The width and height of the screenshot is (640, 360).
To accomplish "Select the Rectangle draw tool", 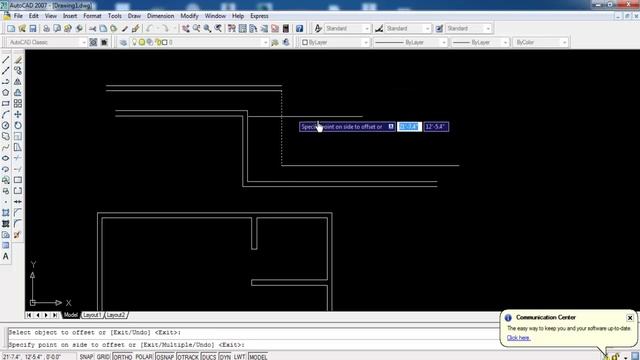I will (x=6, y=104).
